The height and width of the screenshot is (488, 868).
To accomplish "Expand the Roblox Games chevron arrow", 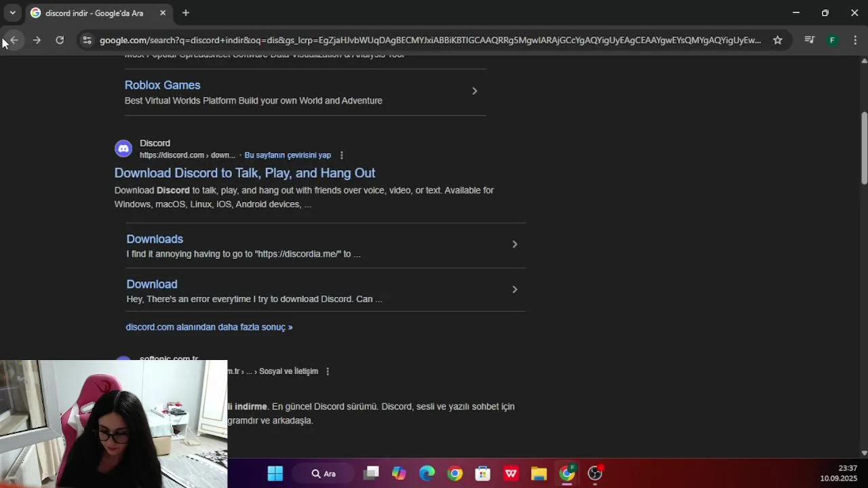I will 475,91.
